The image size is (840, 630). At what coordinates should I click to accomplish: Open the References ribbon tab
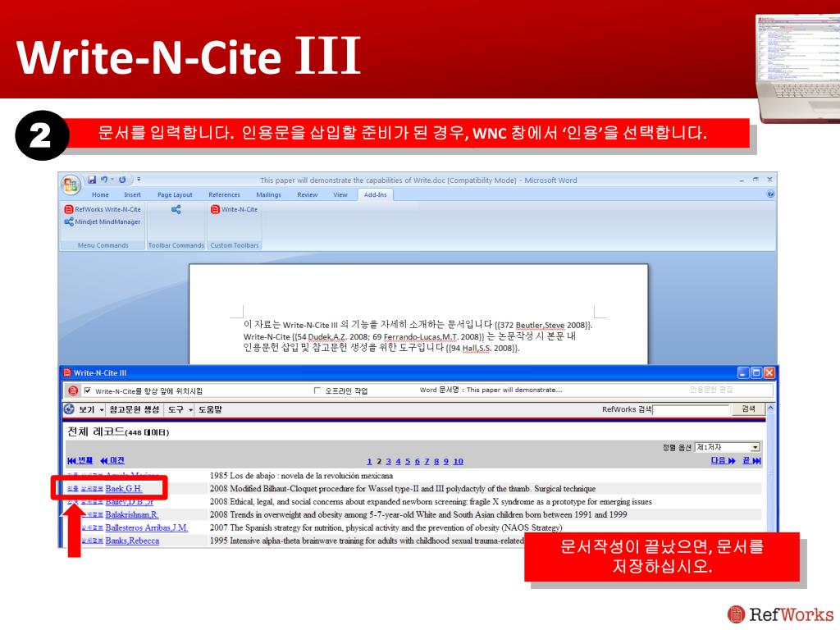click(x=225, y=195)
